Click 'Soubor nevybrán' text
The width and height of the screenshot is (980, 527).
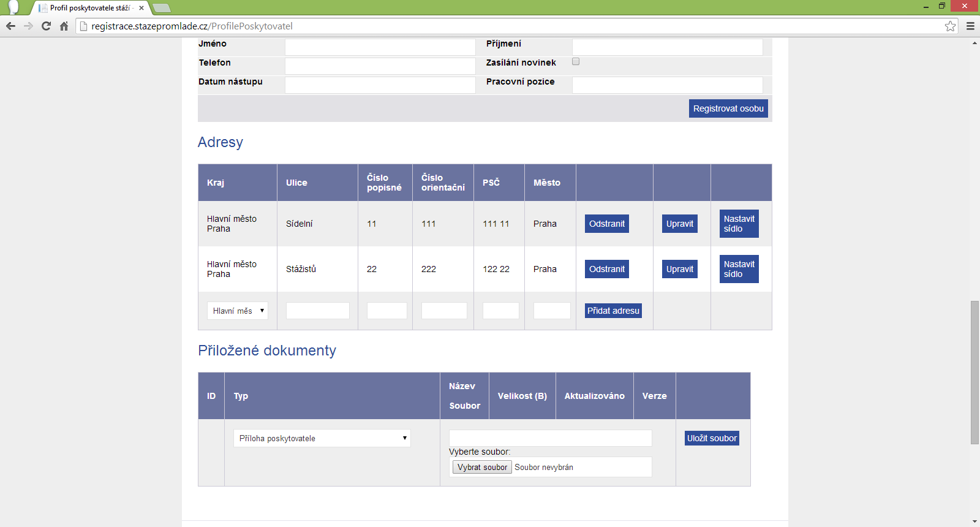544,467
